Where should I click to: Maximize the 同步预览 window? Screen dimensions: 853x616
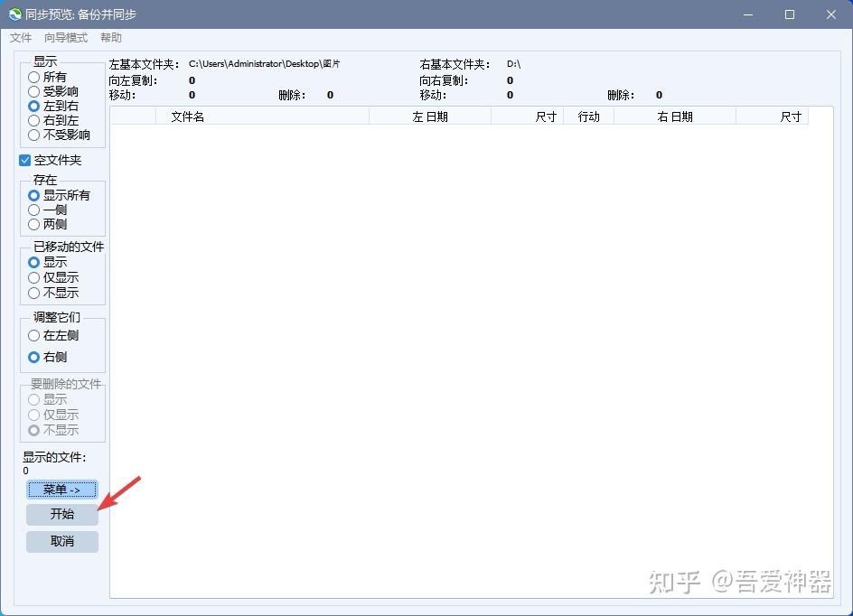click(790, 14)
